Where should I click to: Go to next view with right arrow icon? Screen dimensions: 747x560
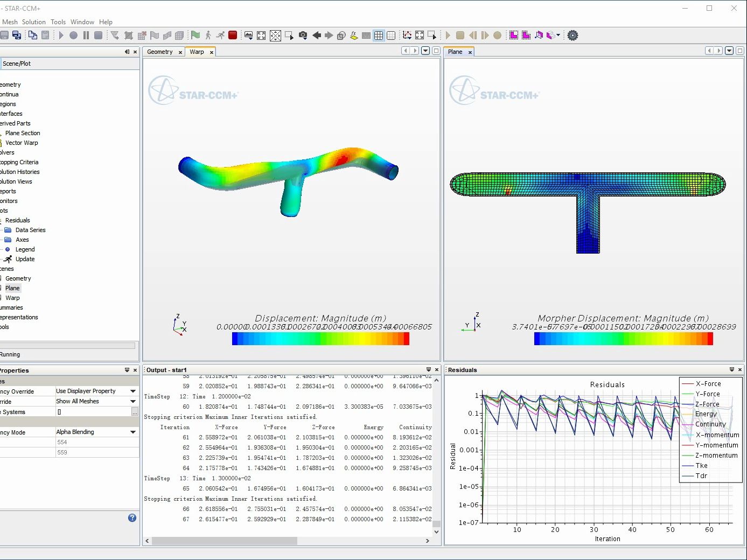(329, 36)
